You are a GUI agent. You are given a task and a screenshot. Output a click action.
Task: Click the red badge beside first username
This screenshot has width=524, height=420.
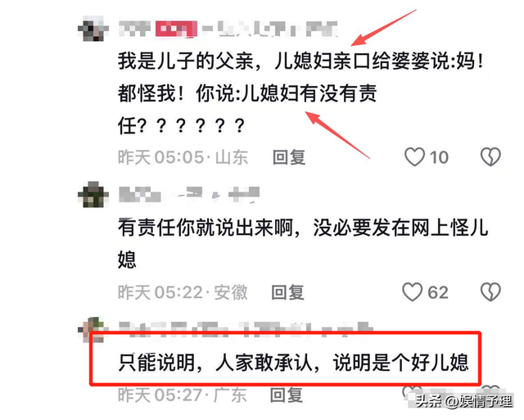click(176, 29)
